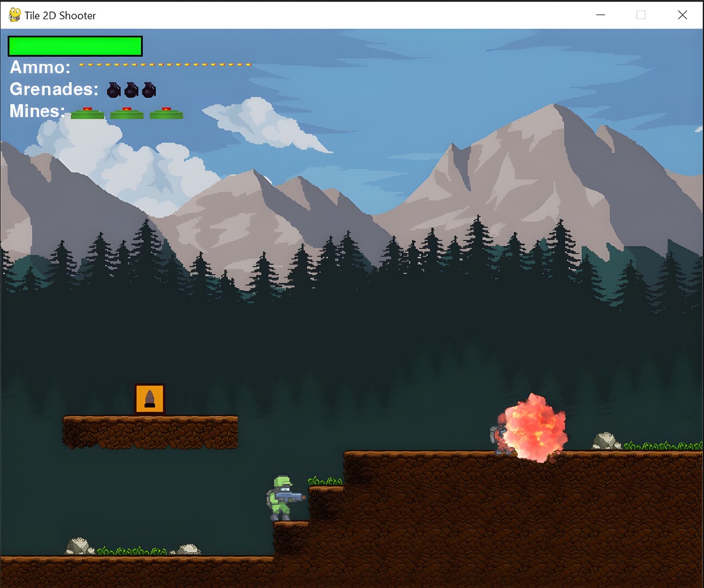Click the first grenade icon

pyautogui.click(x=113, y=90)
